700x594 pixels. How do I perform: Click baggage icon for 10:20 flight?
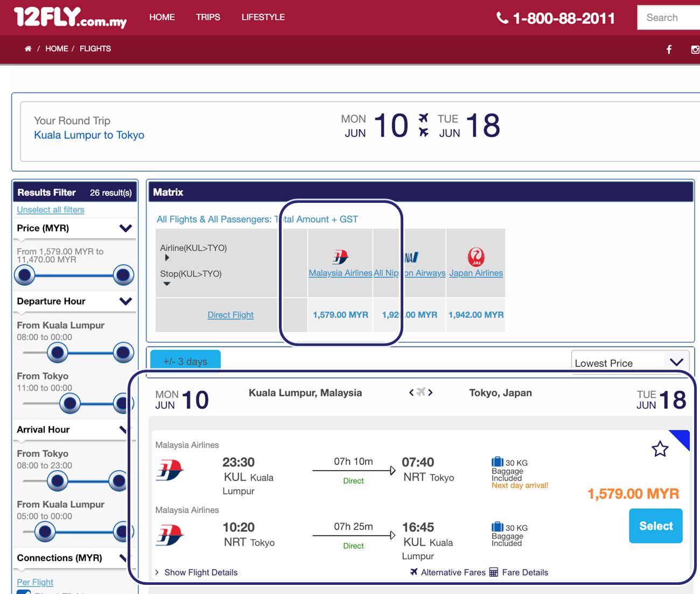[498, 527]
